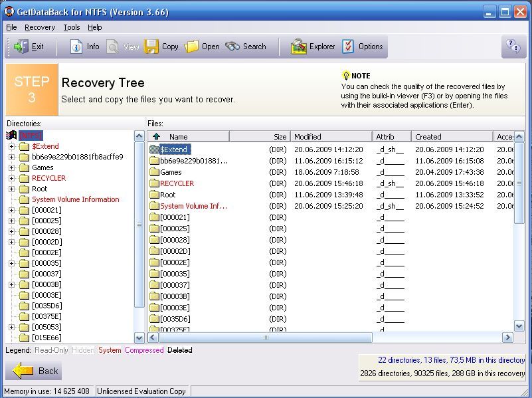This screenshot has width=532, height=398.
Task: Select the RECYCLER folder in file list
Action: [177, 183]
